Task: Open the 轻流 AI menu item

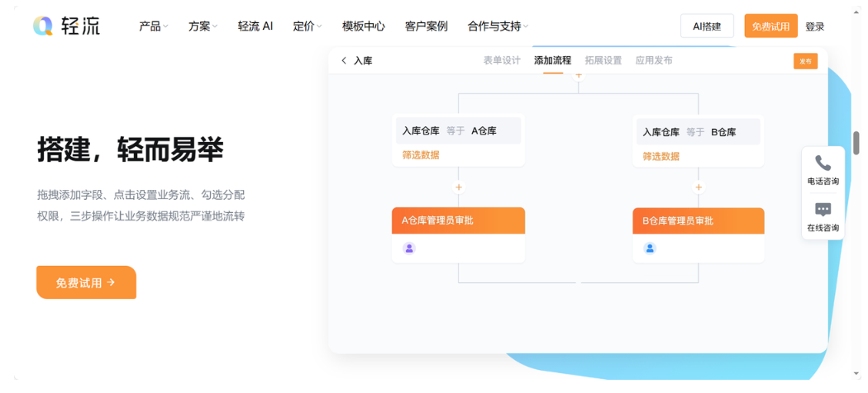Action: click(x=255, y=26)
